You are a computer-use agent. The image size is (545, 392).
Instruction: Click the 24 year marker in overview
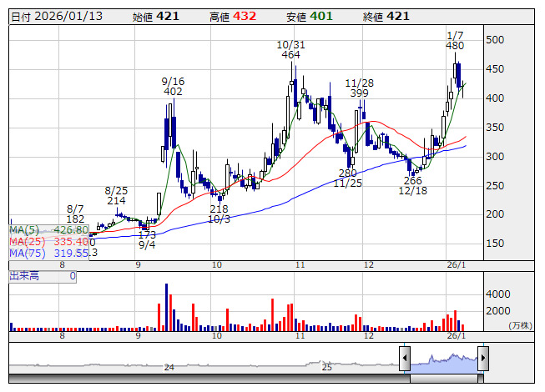169,367
